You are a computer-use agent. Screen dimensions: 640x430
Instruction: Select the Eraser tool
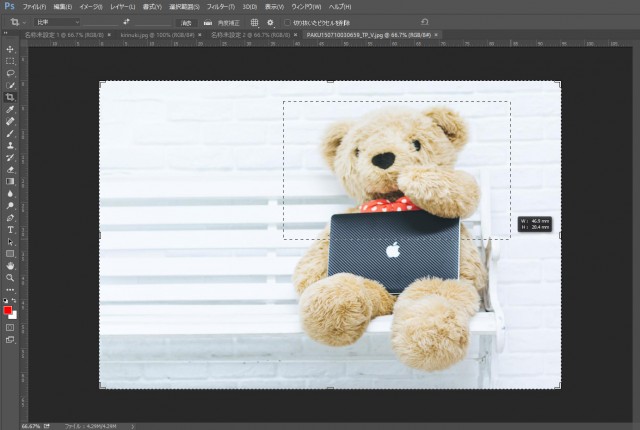pyautogui.click(x=10, y=169)
